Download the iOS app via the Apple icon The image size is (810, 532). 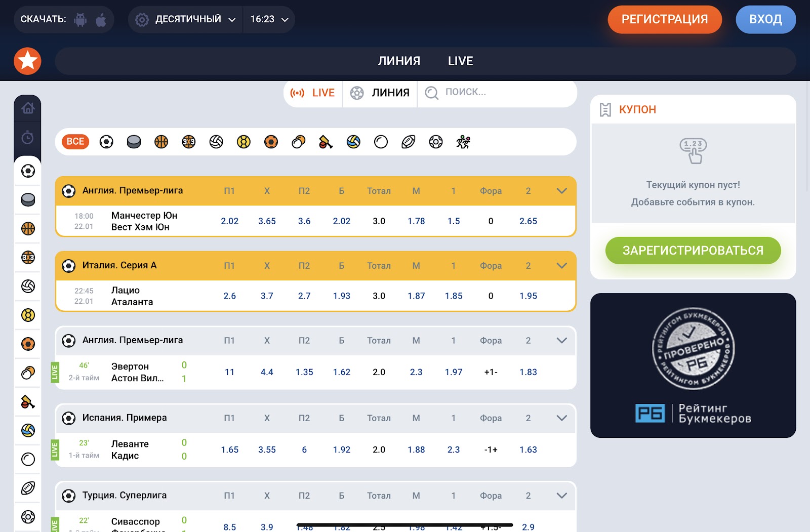coord(101,20)
